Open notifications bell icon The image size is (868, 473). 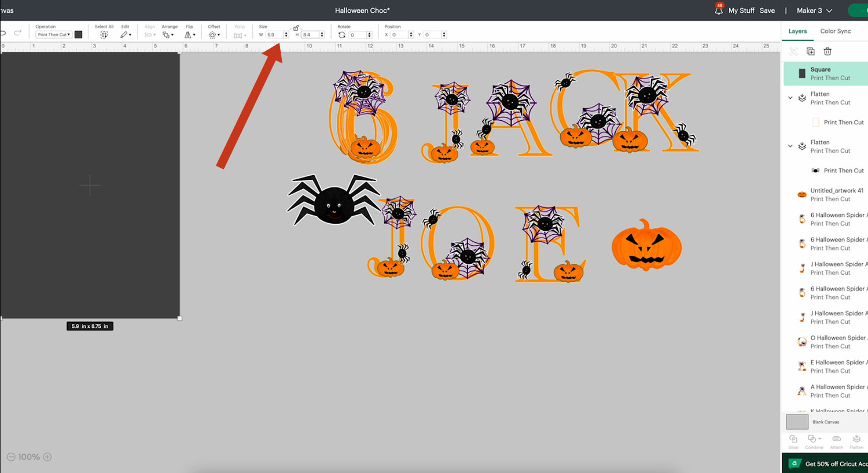[x=719, y=10]
